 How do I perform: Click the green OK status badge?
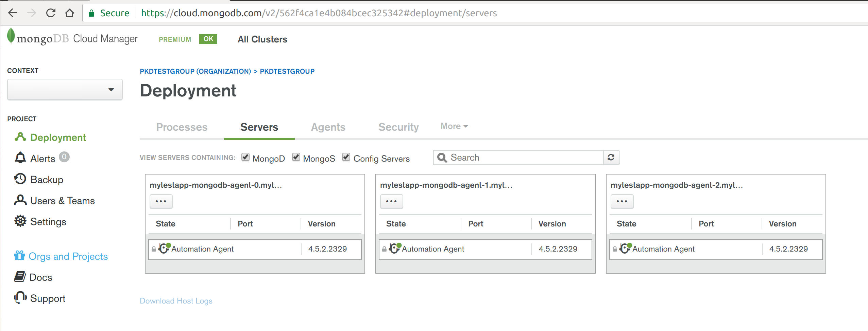[x=208, y=39]
